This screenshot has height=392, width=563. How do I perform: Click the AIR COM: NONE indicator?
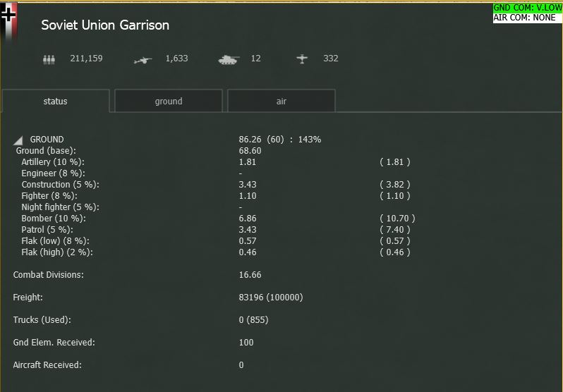point(528,18)
